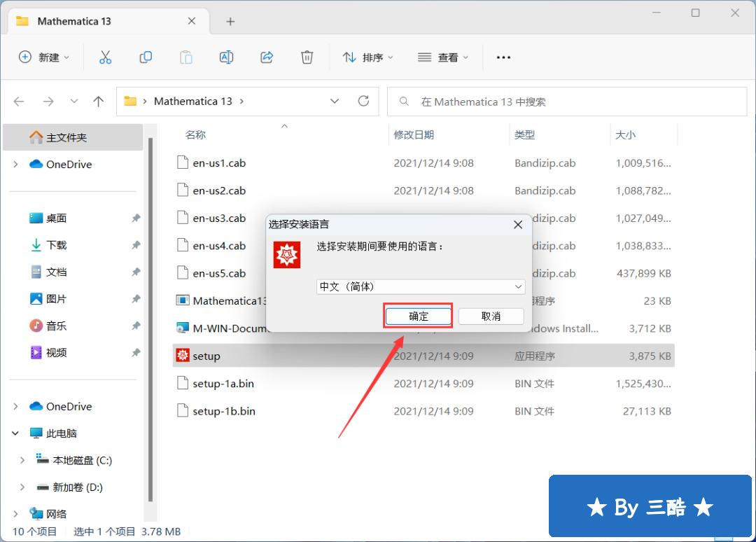Click the Delete trash icon
756x542 pixels.
307,57
